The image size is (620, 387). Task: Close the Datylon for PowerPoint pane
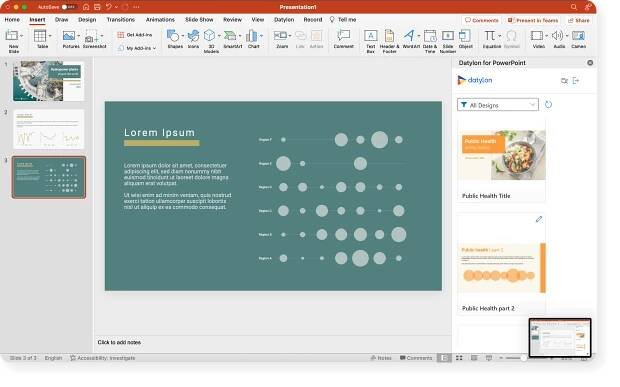point(590,63)
